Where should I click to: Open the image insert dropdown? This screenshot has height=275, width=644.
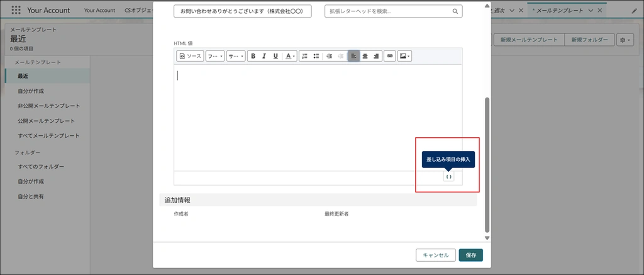[x=405, y=56]
